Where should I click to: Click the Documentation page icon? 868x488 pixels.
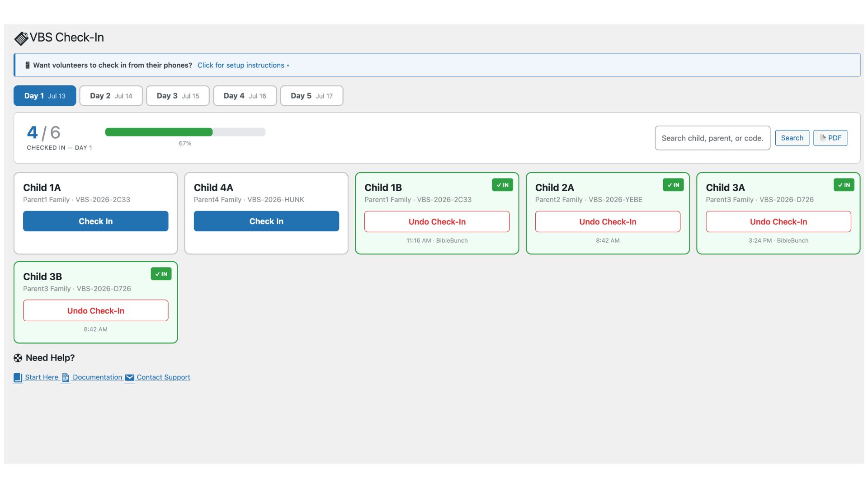click(x=66, y=377)
